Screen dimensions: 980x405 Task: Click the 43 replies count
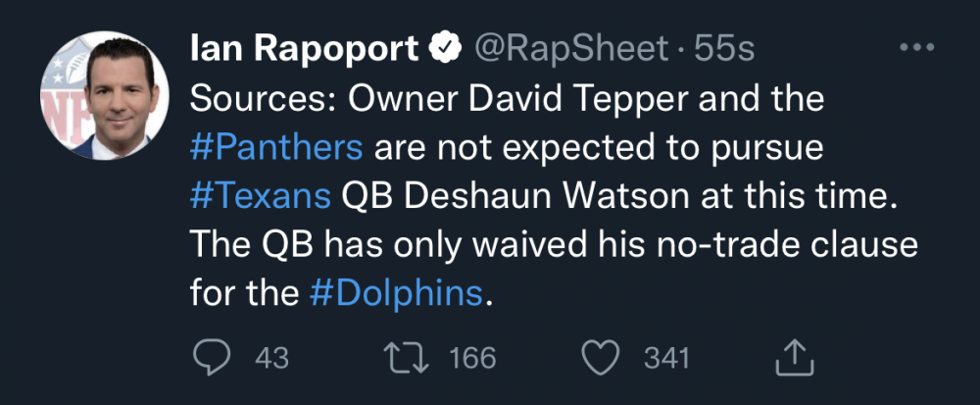pyautogui.click(x=270, y=359)
